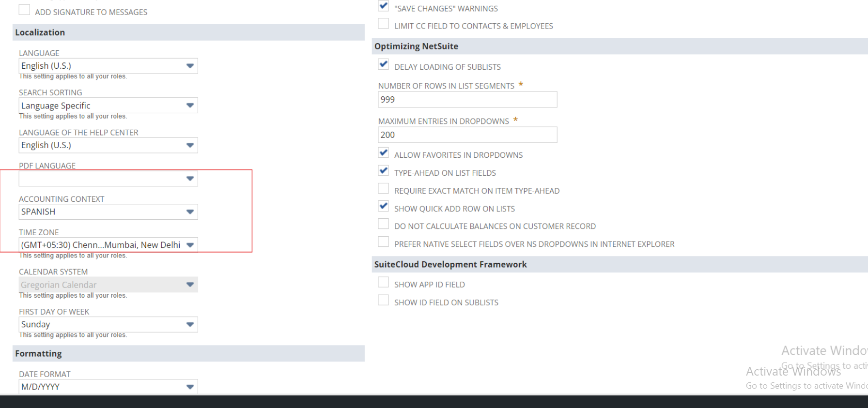Enable Show App ID Field checkbox

click(383, 283)
